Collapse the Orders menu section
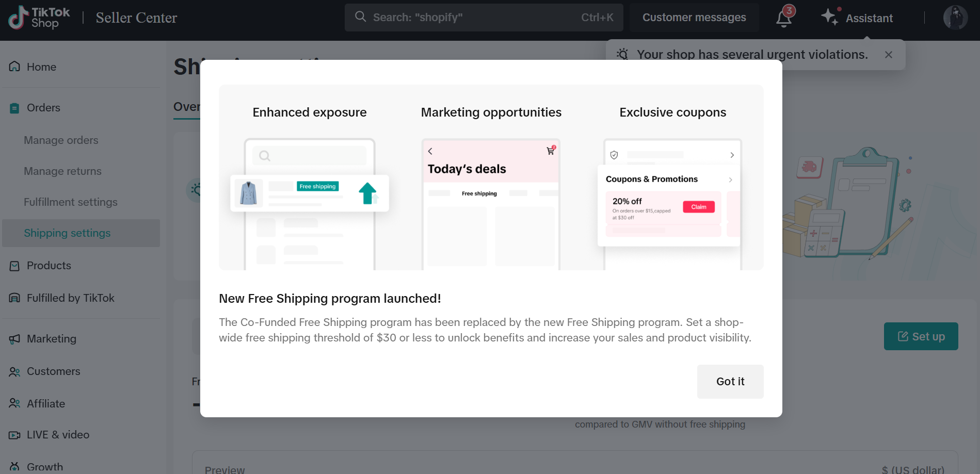980x474 pixels. (x=43, y=108)
